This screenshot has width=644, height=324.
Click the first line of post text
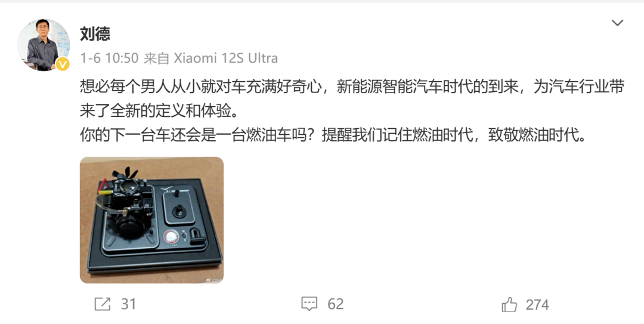click(352, 87)
